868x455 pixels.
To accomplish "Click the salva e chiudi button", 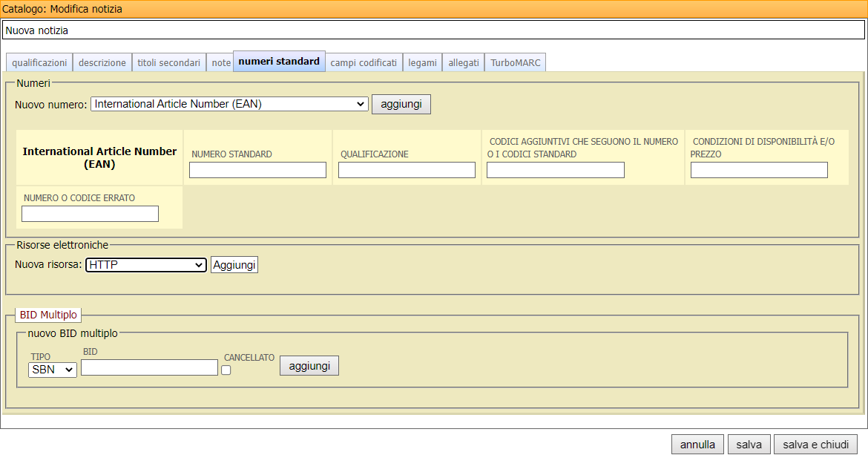I will tap(815, 445).
